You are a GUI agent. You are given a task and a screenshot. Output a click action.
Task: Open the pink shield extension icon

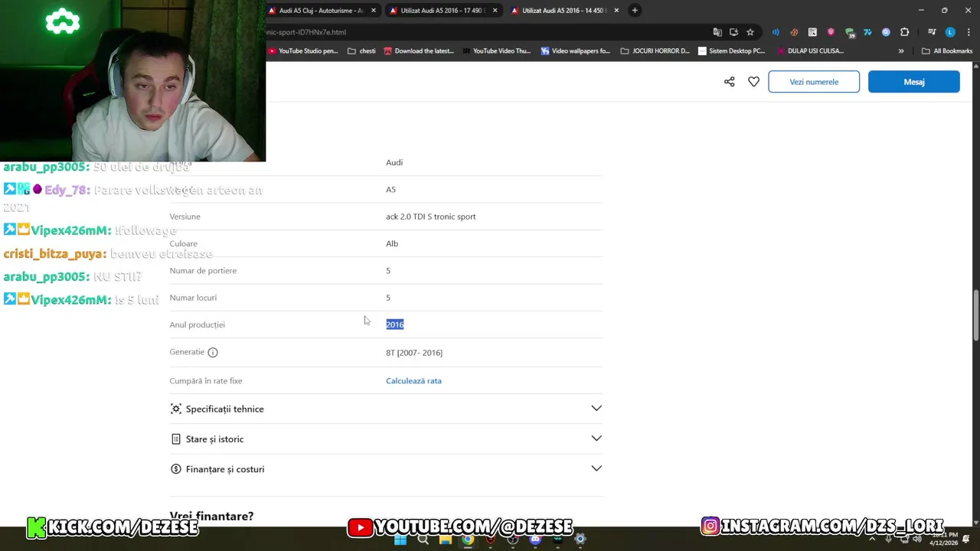pyautogui.click(x=831, y=32)
